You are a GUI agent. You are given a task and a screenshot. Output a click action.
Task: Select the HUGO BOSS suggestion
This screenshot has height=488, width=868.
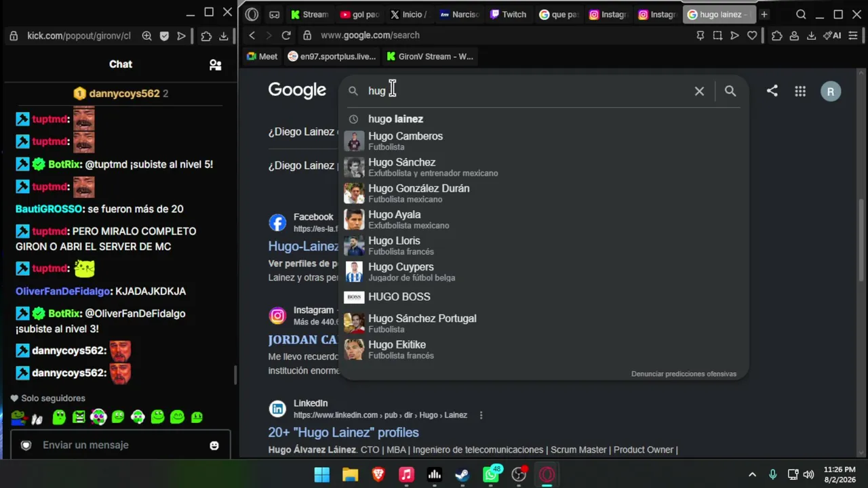pyautogui.click(x=543, y=297)
